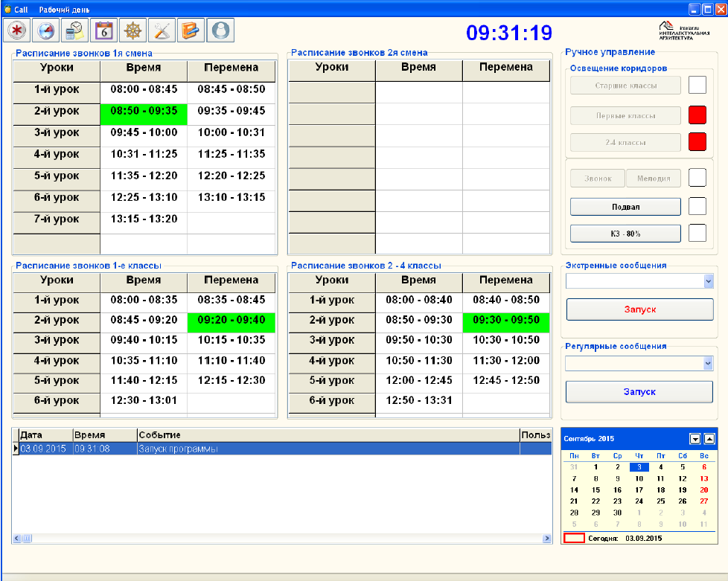Click the green 08:50 - 09:35 cell
Screen dimensions: 728x581
[x=144, y=114]
